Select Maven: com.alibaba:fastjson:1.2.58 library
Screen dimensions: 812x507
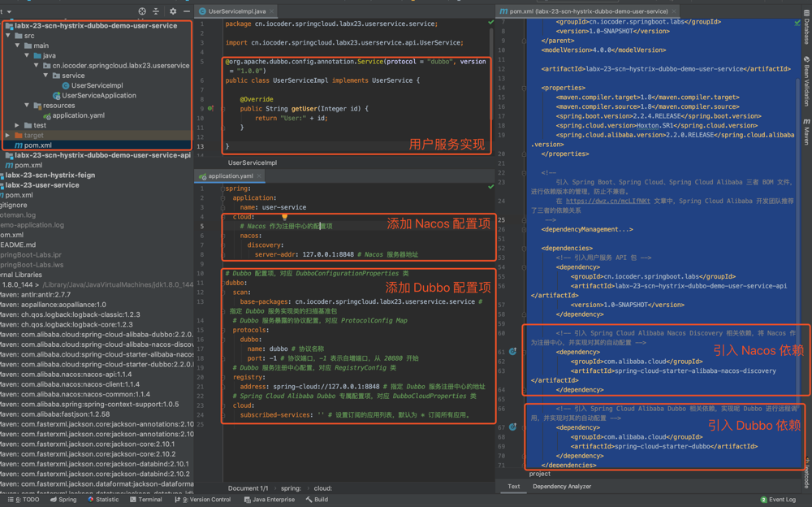55,414
